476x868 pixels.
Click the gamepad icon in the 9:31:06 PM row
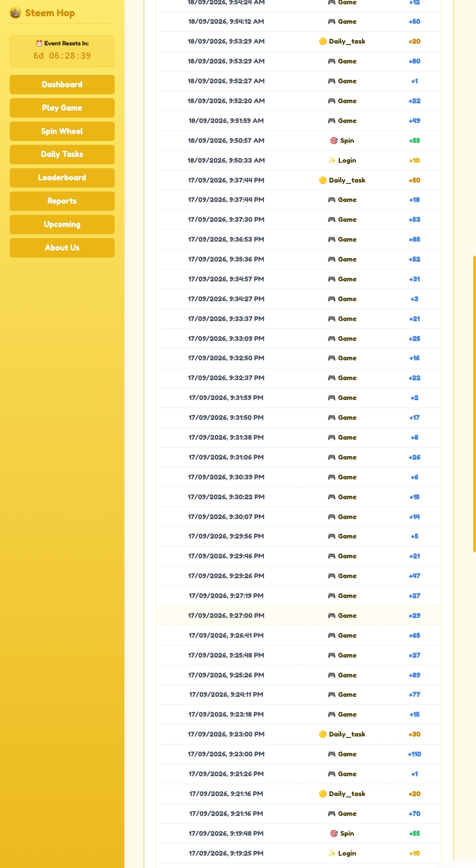(x=331, y=457)
